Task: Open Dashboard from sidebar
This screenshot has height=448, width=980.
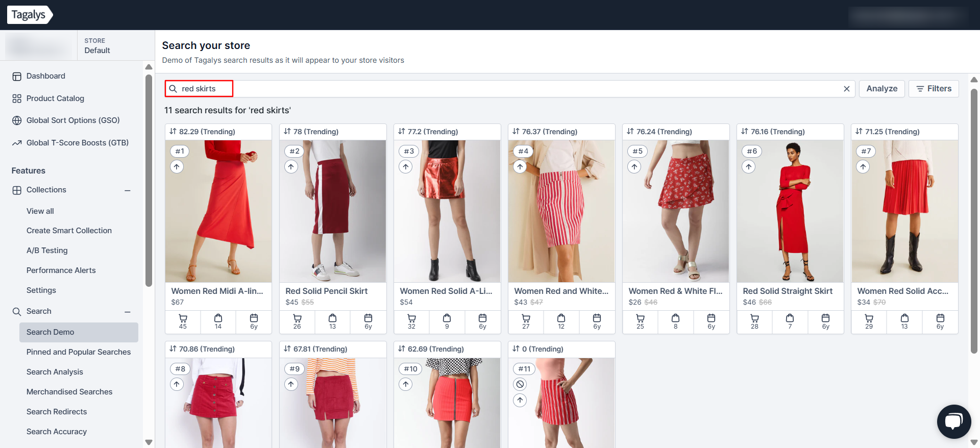Action: click(x=46, y=76)
